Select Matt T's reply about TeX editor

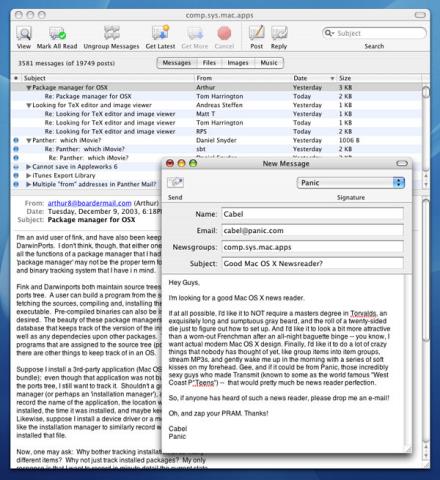[x=216, y=114]
